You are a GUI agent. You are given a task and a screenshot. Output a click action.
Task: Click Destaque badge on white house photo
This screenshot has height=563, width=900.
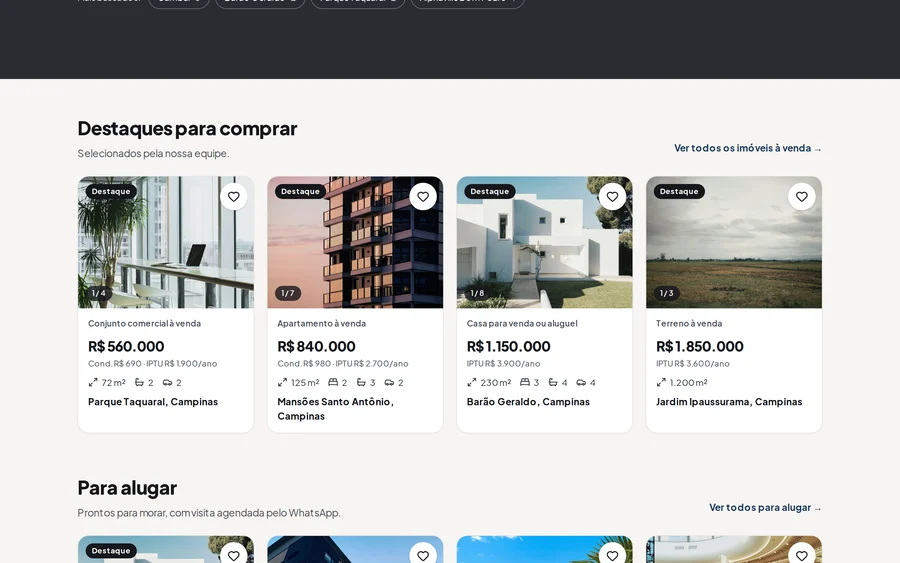pyautogui.click(x=490, y=191)
